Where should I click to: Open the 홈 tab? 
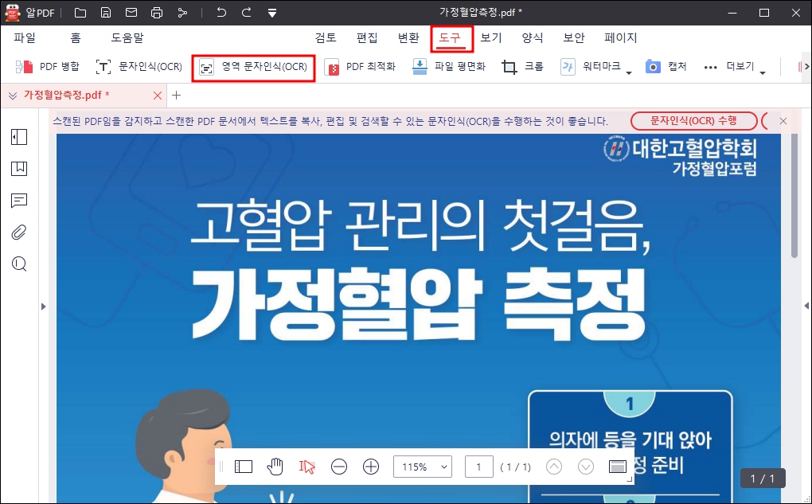pos(76,37)
